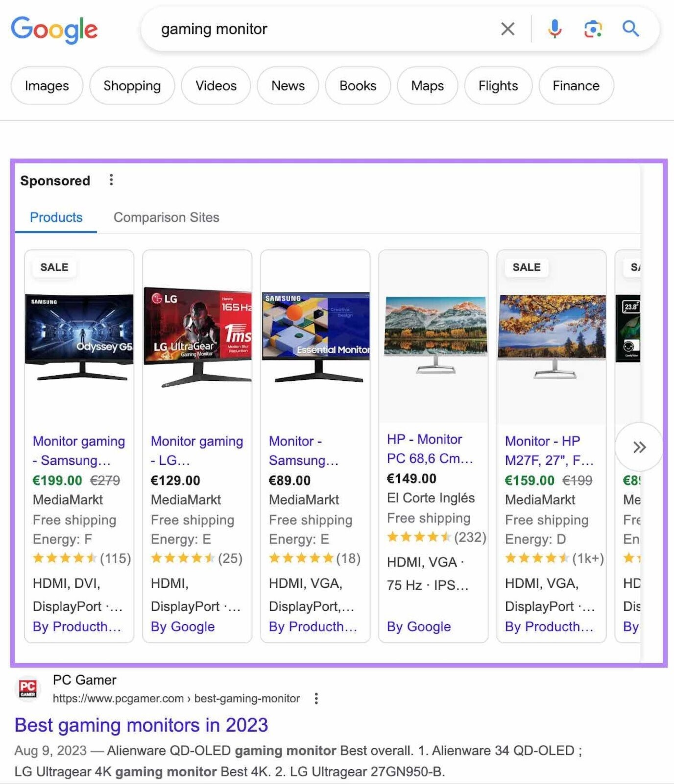
Task: Open Best gaming monitors in 2023 link
Action: [x=141, y=725]
